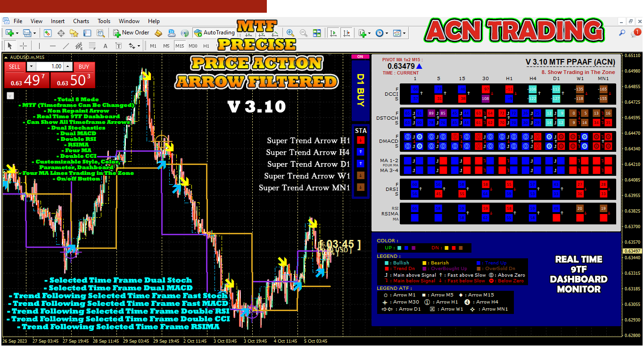Viewport: 644px width, 362px height.
Task: Zoom out of the chart
Action: tap(304, 33)
